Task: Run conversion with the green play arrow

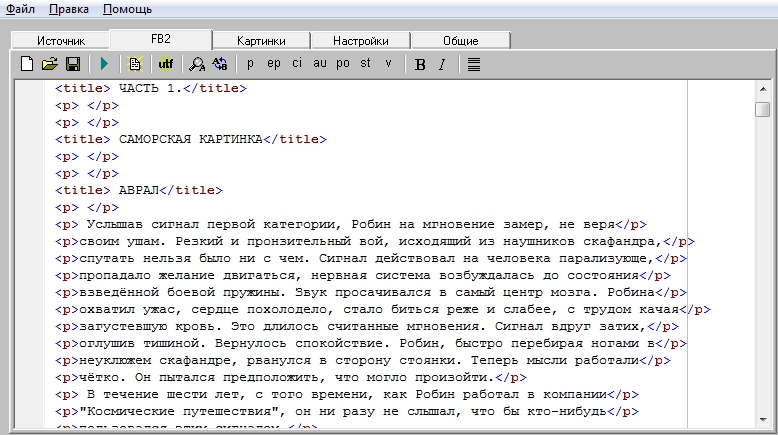Action: coord(104,64)
